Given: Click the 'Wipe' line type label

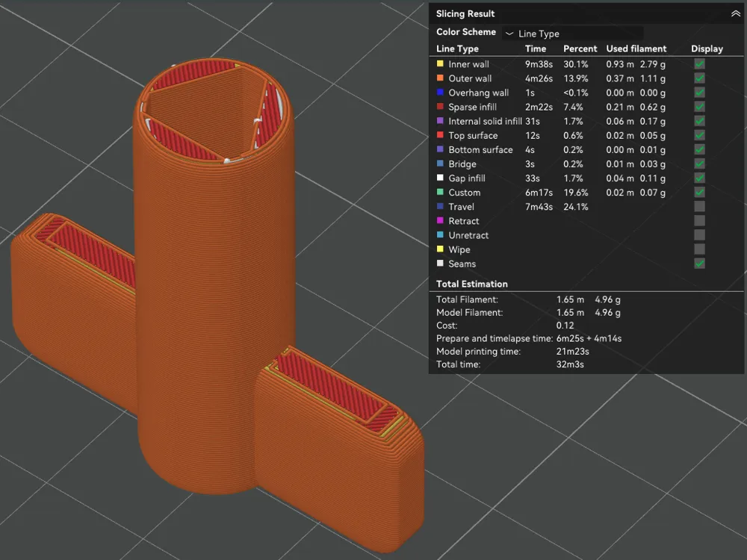Looking at the screenshot, I should coord(459,250).
